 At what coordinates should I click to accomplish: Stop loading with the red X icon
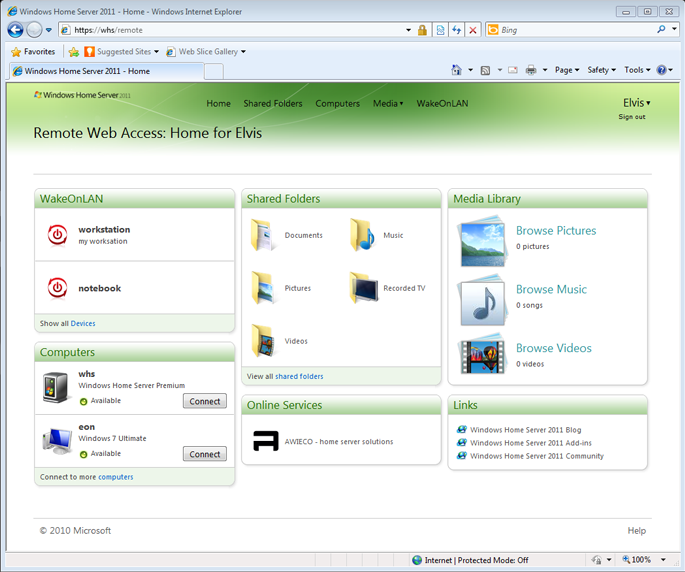pos(473,30)
